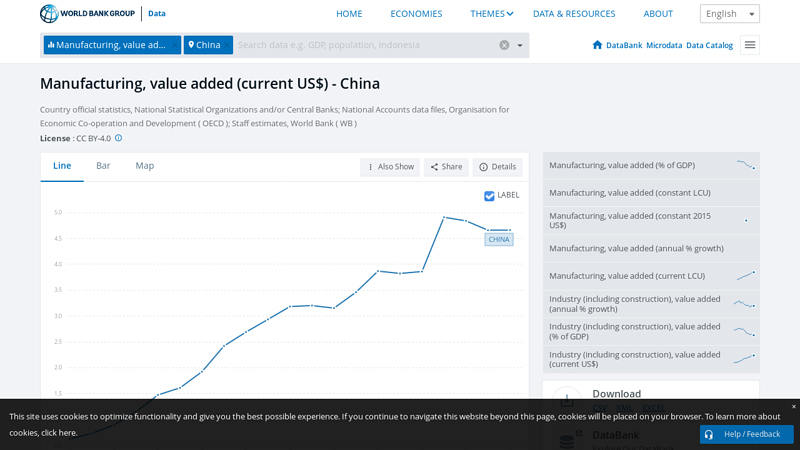
Task: Open the DataBank link
Action: click(623, 45)
